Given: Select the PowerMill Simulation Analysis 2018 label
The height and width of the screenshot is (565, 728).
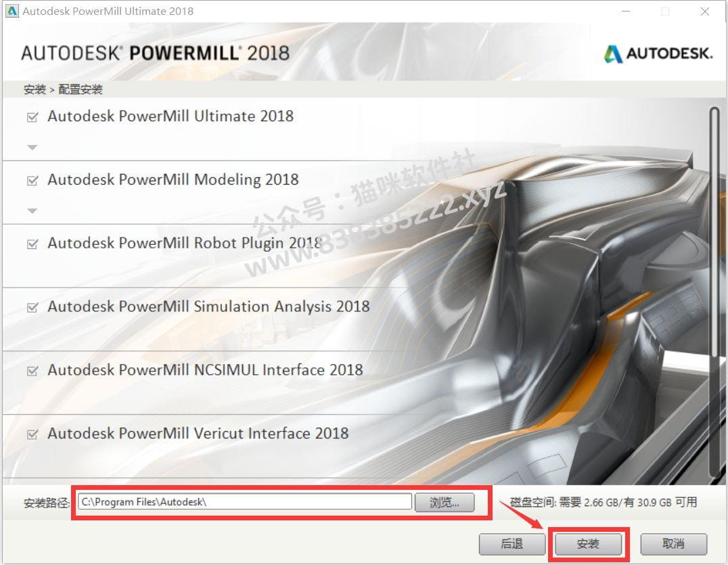Looking at the screenshot, I should (x=208, y=307).
